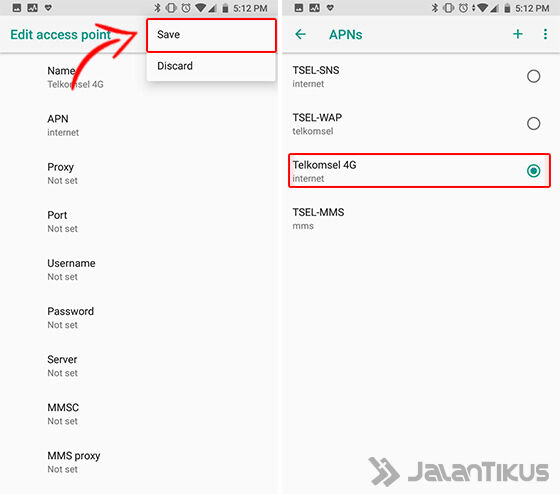Screen dimensions: 560x494
Task: Open the TSEL-WAP APN entry
Action: click(x=421, y=124)
